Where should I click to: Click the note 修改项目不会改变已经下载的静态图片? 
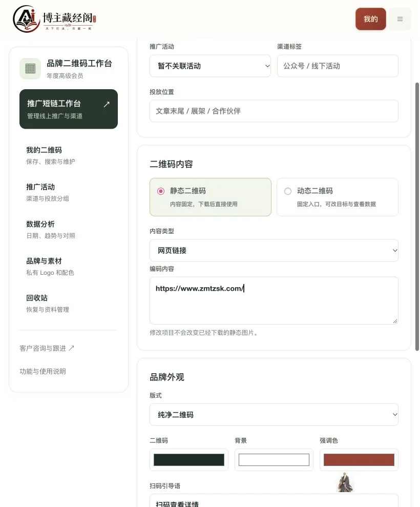[x=204, y=333]
